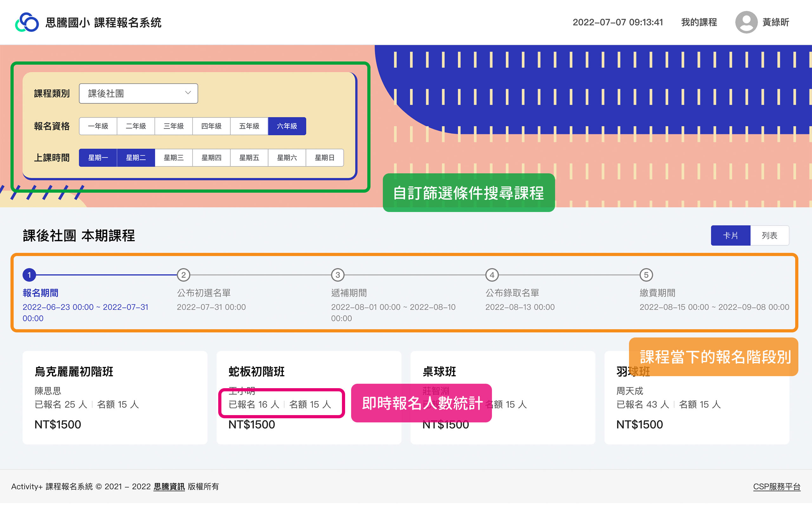
Task: Enable the 星期五 day filter
Action: 249,157
